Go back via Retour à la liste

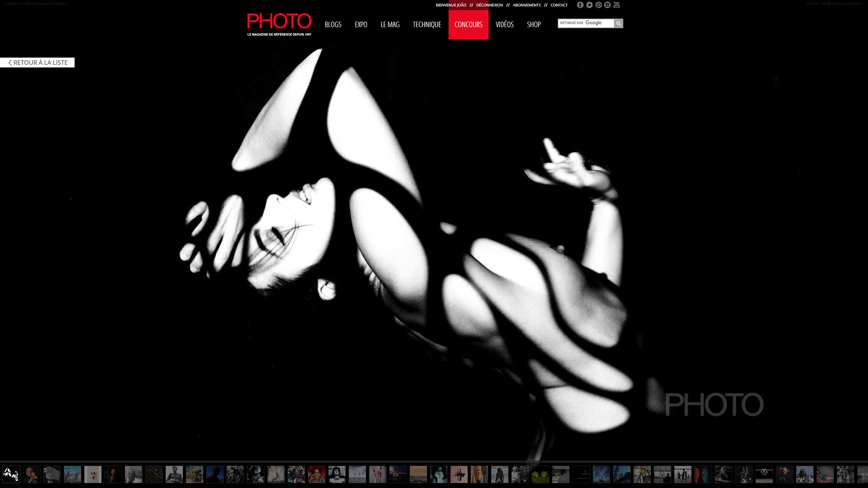click(x=38, y=63)
